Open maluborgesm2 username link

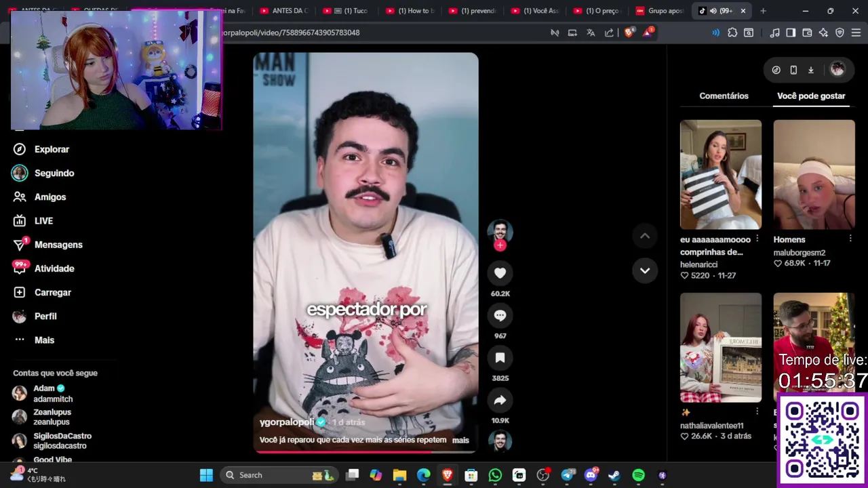tap(799, 252)
